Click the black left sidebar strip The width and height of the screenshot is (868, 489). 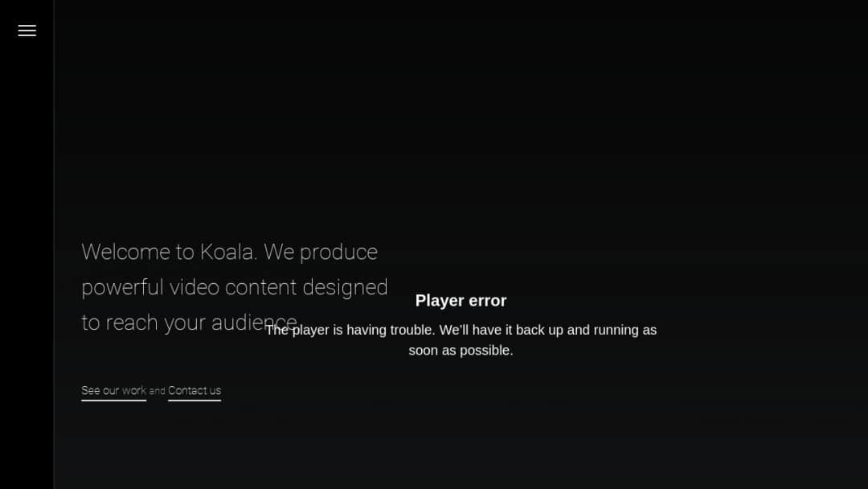tap(27, 241)
